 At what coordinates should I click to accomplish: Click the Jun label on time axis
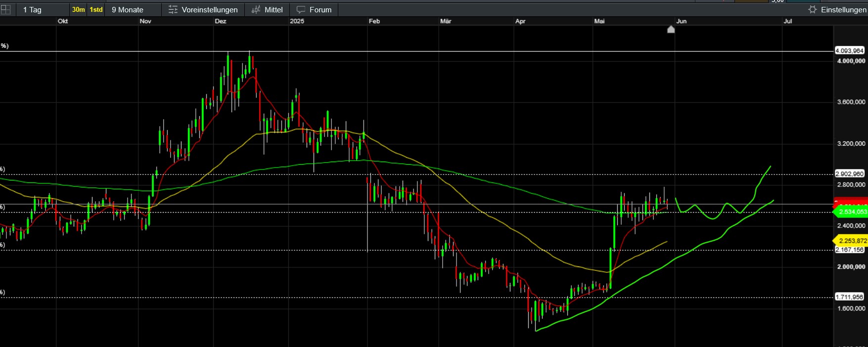click(x=682, y=21)
